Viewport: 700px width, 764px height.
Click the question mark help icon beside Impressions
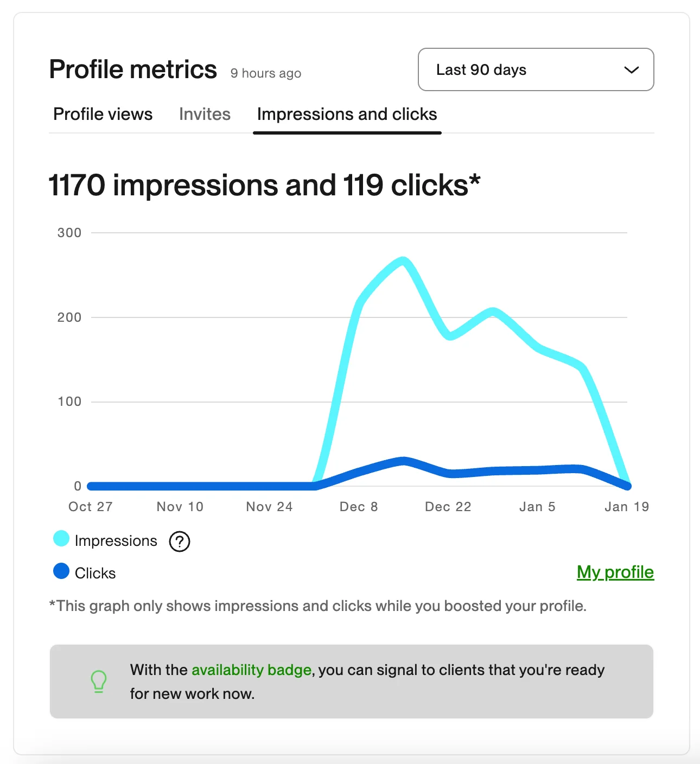click(x=179, y=541)
